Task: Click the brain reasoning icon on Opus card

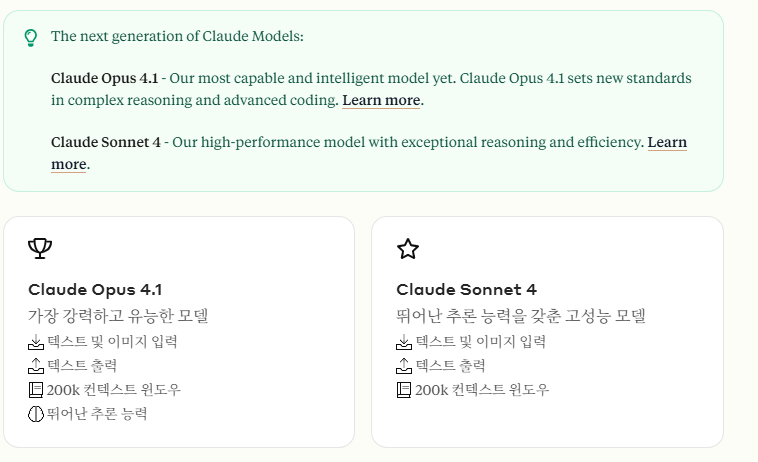Action: [x=37, y=414]
